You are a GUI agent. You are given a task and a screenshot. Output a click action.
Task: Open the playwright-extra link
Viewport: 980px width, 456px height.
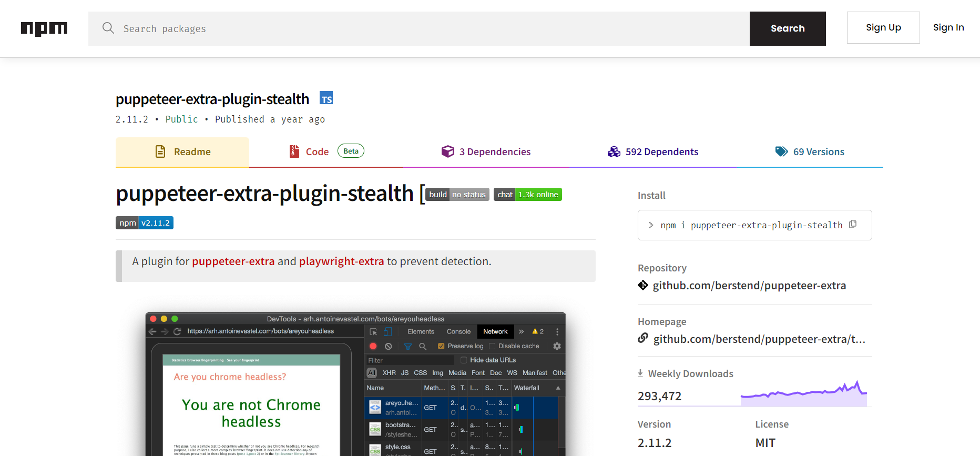pyautogui.click(x=342, y=261)
